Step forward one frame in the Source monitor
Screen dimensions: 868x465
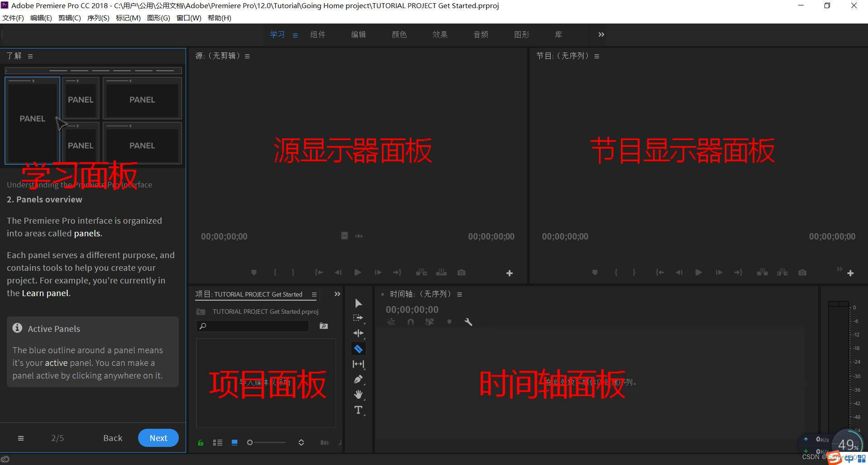[378, 273]
